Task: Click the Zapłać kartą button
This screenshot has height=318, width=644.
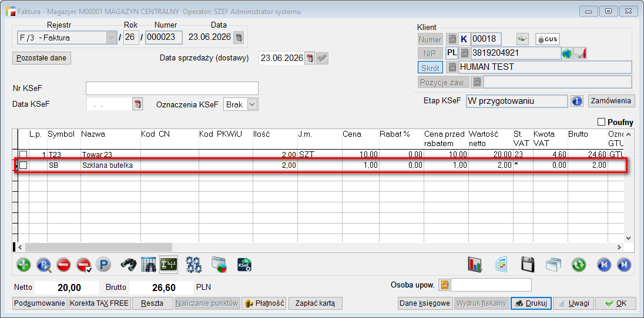Action: [x=316, y=304]
